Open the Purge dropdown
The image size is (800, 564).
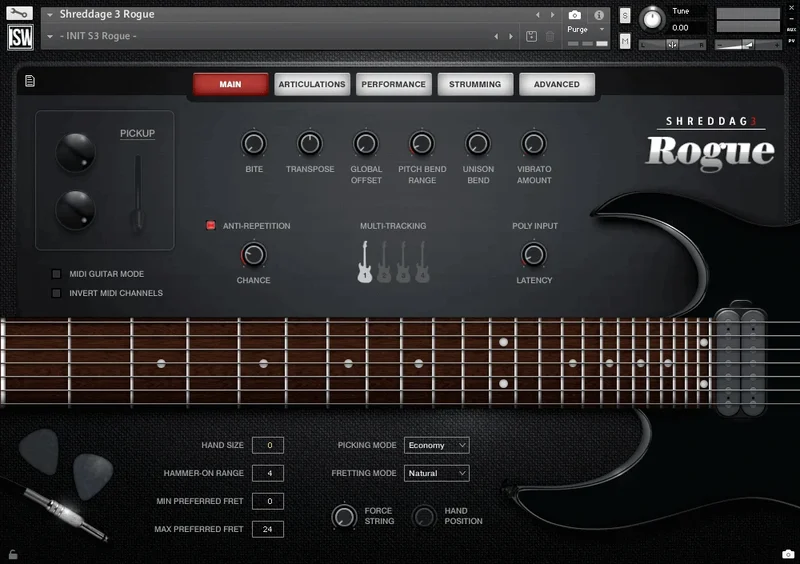coord(586,30)
